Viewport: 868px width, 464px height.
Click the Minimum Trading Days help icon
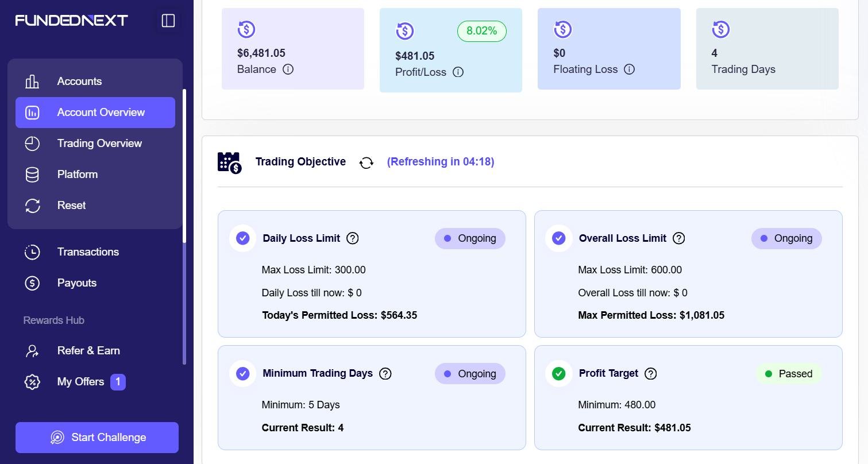385,374
